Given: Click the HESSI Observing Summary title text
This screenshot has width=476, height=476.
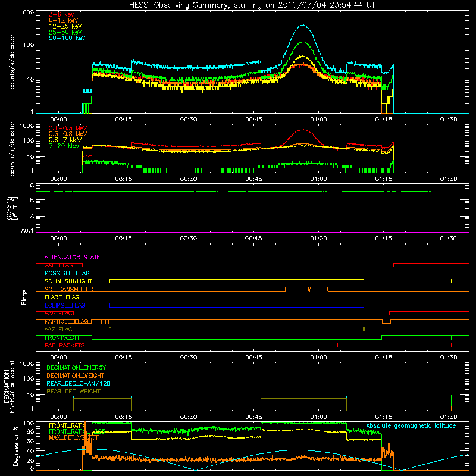Looking at the screenshot, I should (x=252, y=5).
